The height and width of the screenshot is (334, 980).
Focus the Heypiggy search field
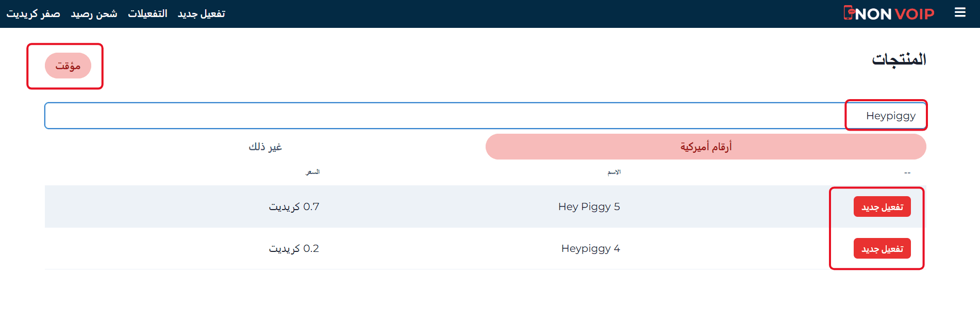pos(485,116)
